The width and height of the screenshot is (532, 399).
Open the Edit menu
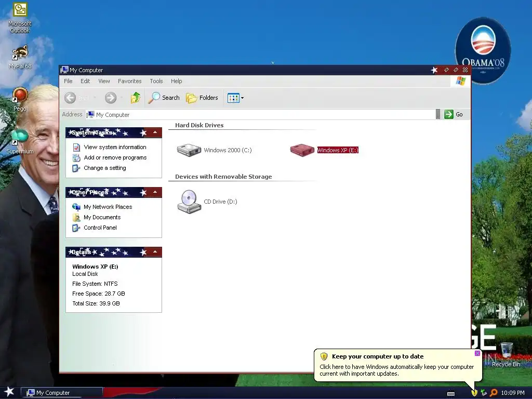[x=85, y=81]
